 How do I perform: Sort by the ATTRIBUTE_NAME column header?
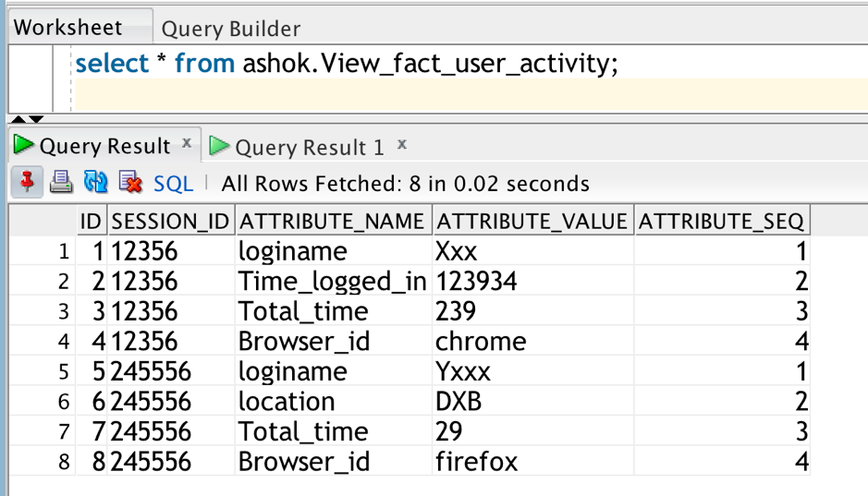pos(333,221)
